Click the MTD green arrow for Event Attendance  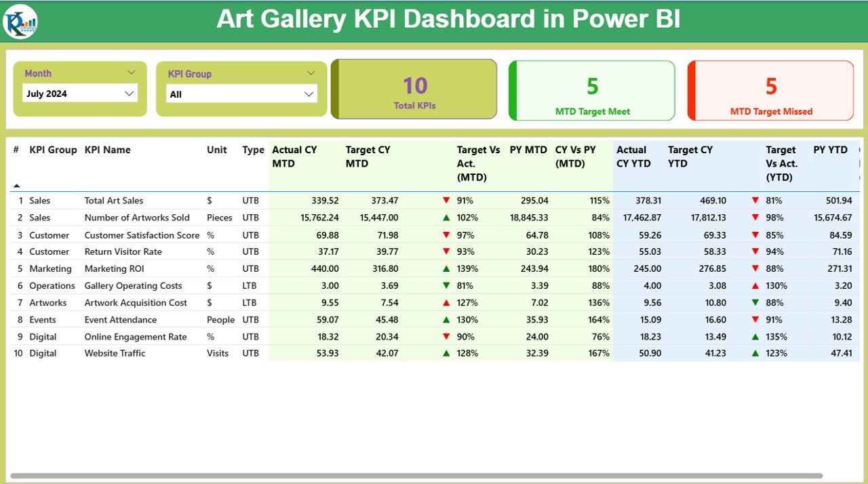coord(446,319)
